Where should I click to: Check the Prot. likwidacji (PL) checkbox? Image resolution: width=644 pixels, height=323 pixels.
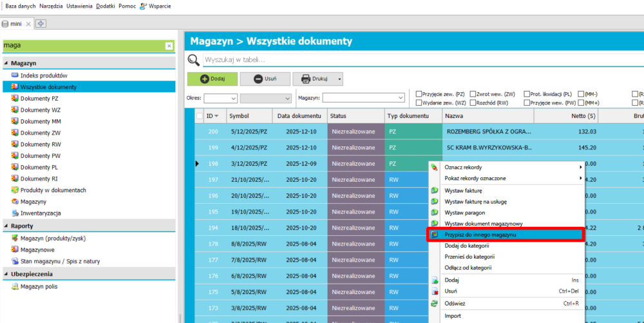(x=527, y=93)
